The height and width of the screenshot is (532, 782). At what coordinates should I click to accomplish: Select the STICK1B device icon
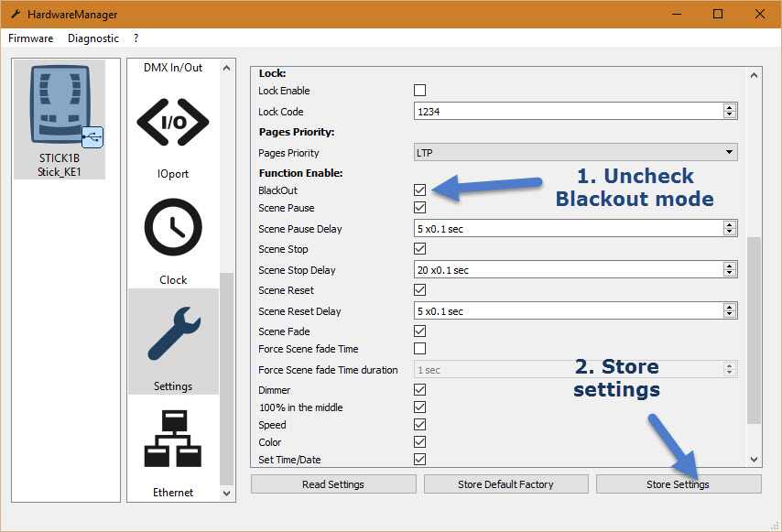pos(60,104)
